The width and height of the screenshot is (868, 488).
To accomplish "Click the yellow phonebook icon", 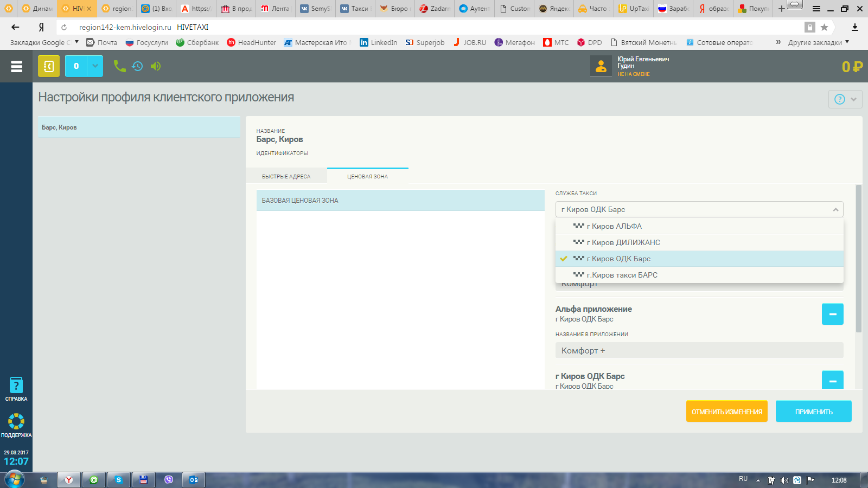I will pyautogui.click(x=49, y=66).
